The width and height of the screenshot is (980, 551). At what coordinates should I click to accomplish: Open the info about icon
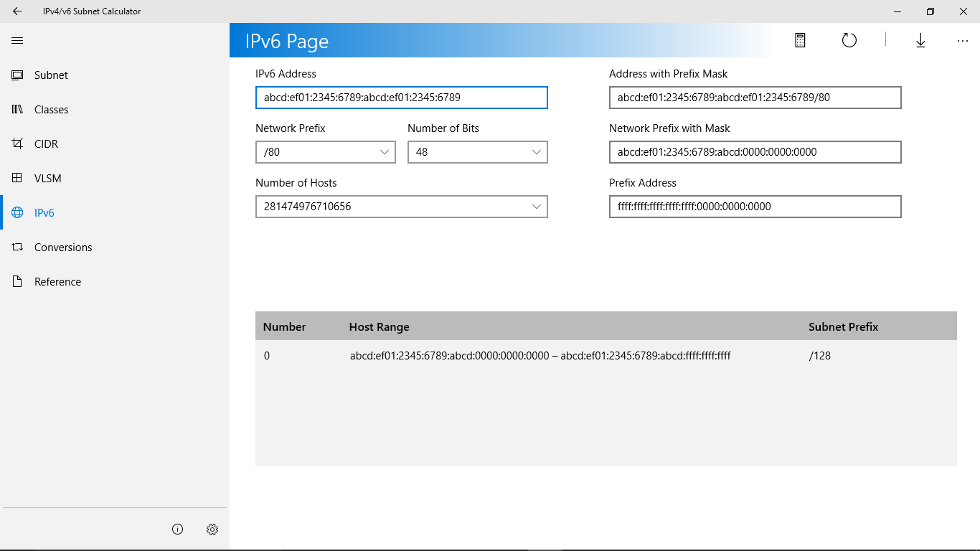coord(178,529)
